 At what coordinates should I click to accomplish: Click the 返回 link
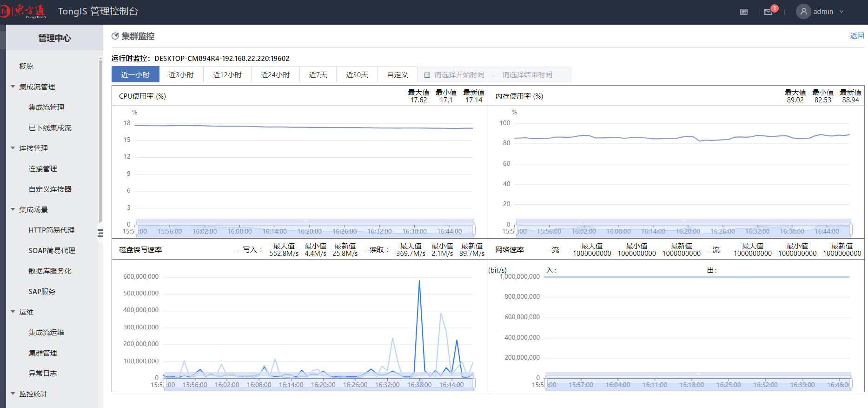click(x=857, y=36)
